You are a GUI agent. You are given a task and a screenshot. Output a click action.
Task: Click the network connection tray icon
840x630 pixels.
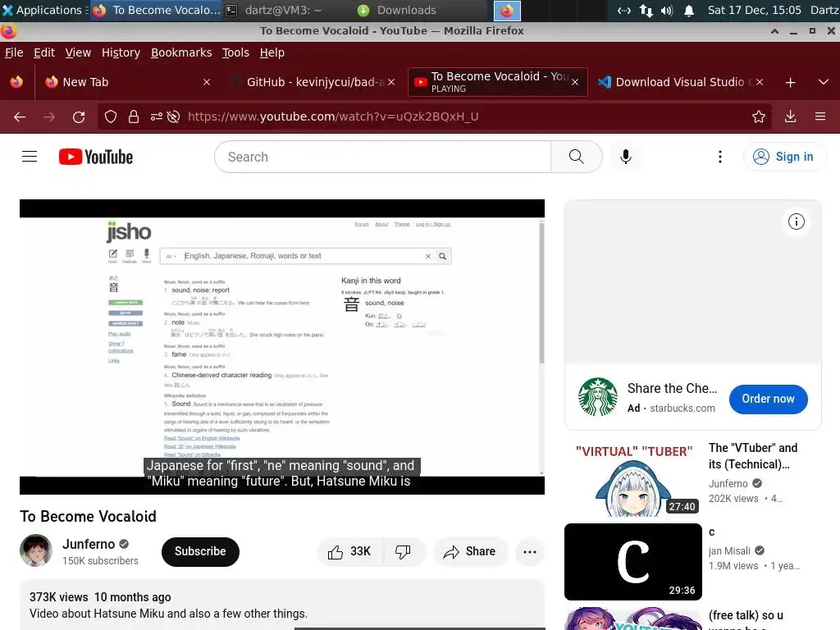point(646,11)
